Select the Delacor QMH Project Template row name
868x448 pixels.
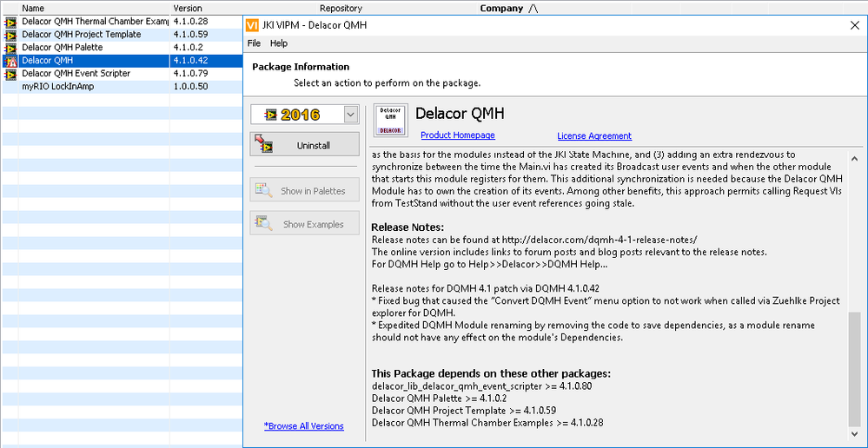coord(82,35)
